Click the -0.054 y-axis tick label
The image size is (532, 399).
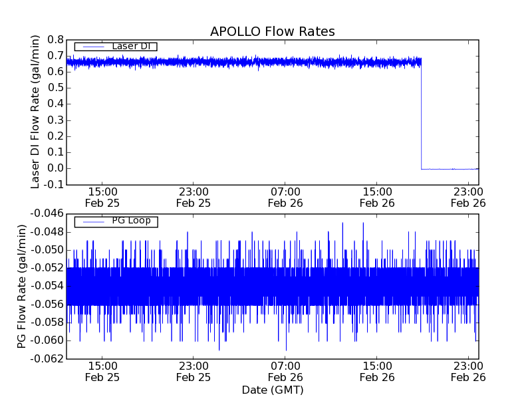[47, 286]
